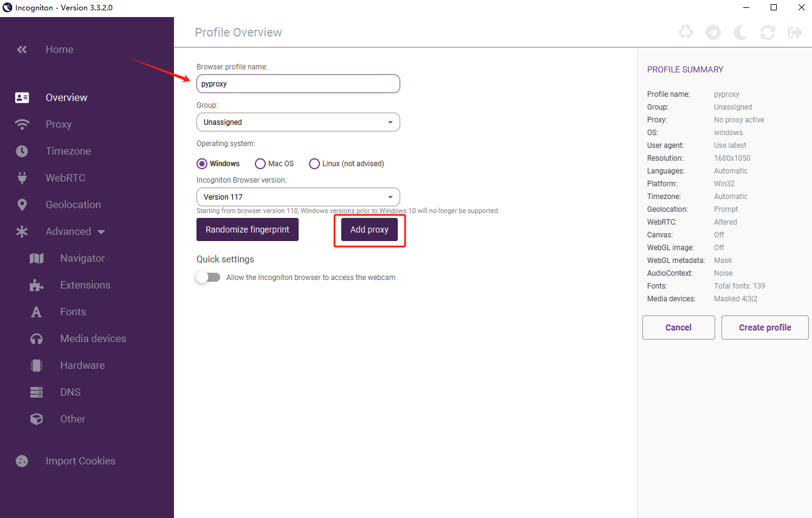Click the Advanced asterisk icon

click(x=22, y=231)
